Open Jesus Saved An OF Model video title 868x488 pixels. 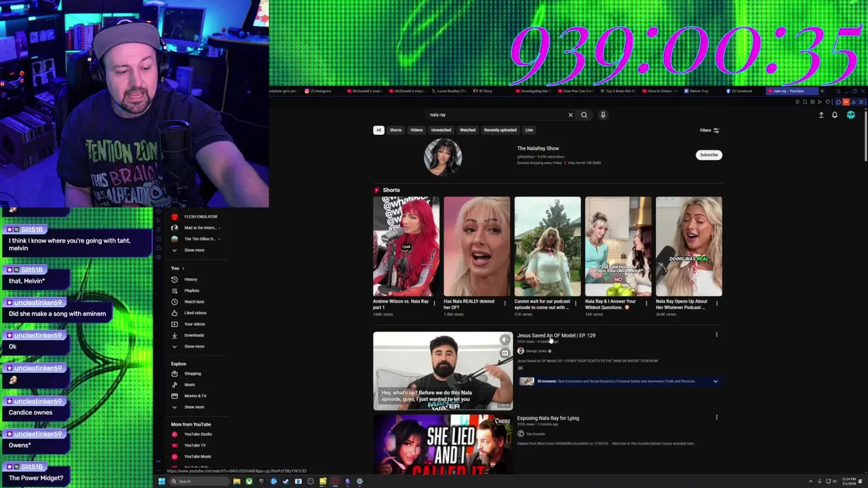point(556,335)
